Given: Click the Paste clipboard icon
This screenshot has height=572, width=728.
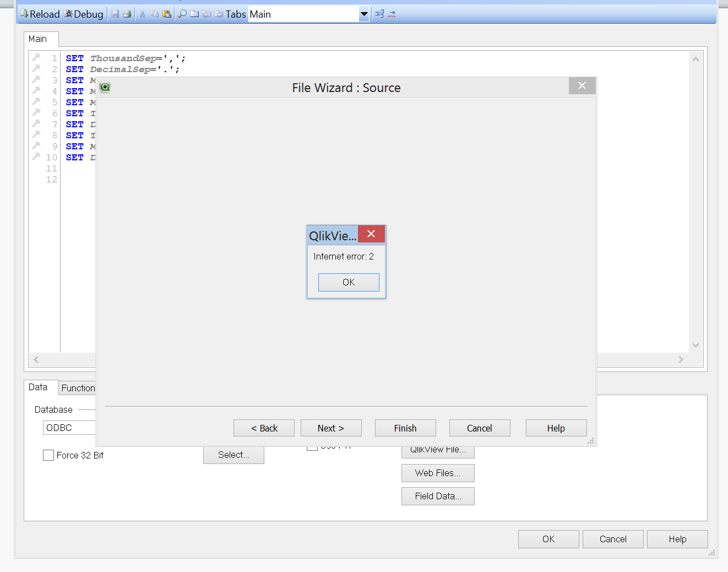Looking at the screenshot, I should pos(166,14).
